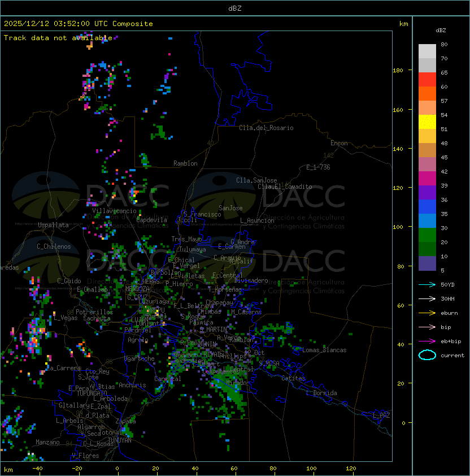Viewport: 470px width, 476px height.
Task: Select the purple 5 dBZ swatch
Action: (x=427, y=263)
